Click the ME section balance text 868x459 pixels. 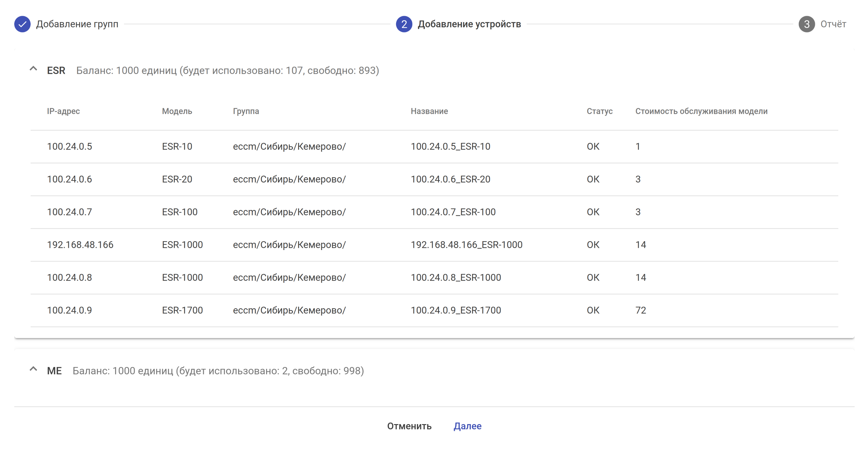tap(218, 371)
